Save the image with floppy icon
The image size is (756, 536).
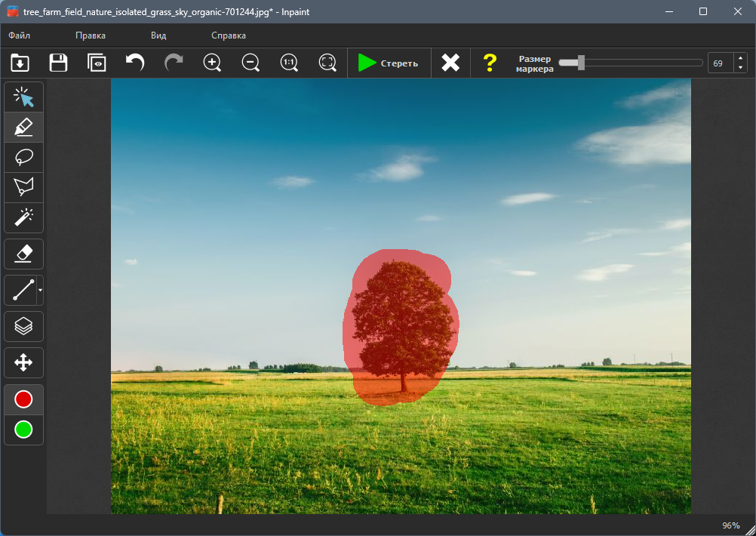pyautogui.click(x=58, y=63)
